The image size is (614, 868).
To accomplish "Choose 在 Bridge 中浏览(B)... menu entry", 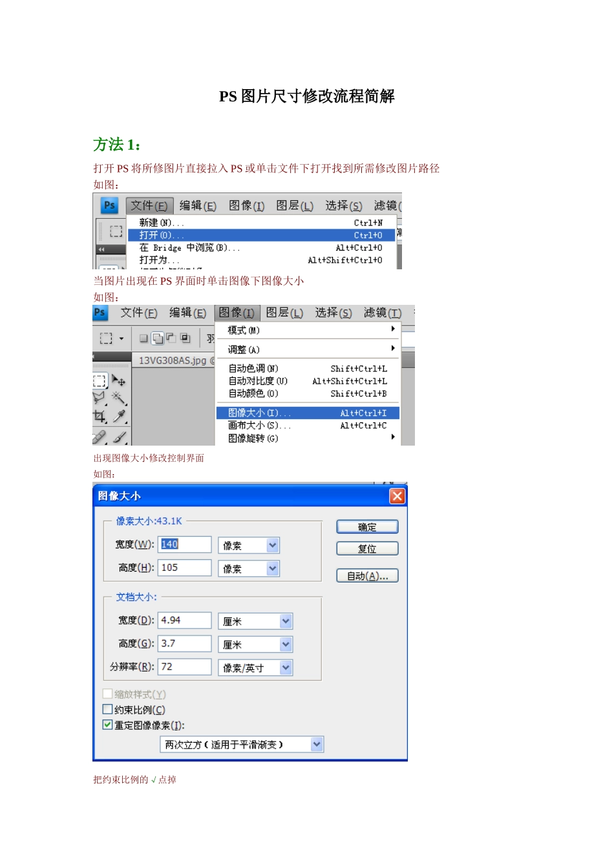I will pos(261,248).
